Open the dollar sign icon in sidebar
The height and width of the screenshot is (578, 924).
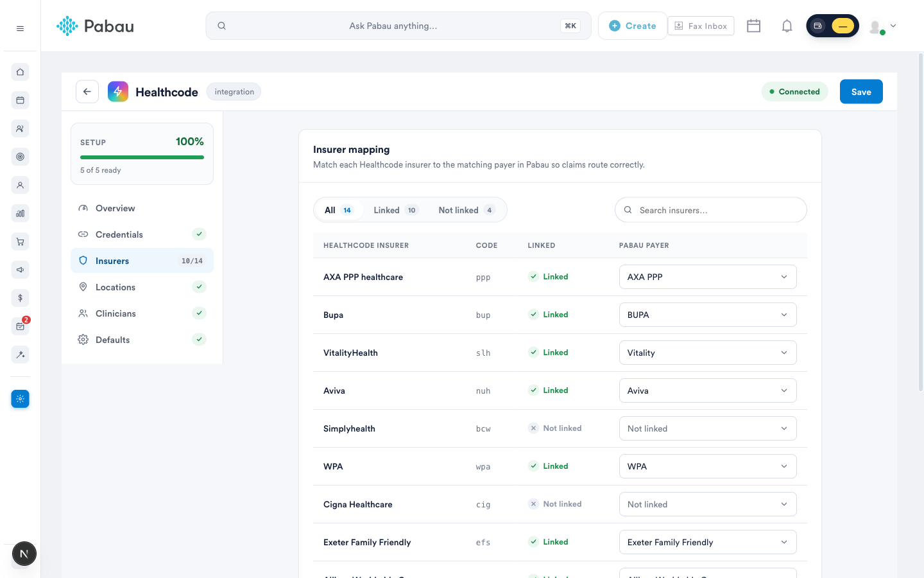pos(20,298)
